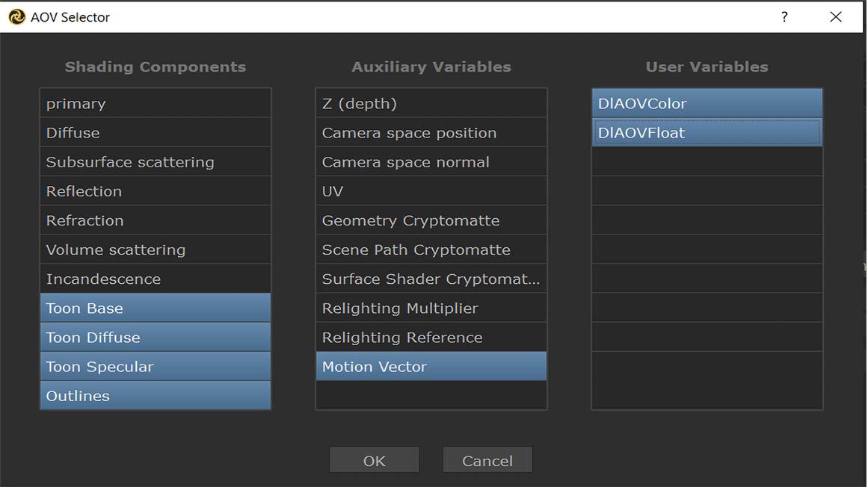Toggle the DlAOVColor user variable

point(707,104)
